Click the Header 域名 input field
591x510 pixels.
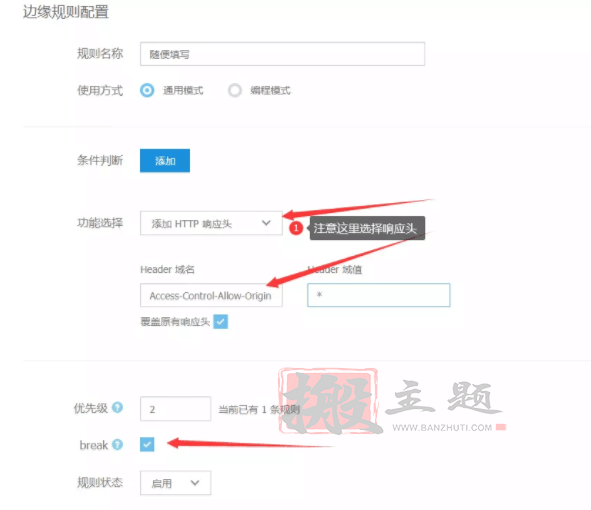point(211,295)
